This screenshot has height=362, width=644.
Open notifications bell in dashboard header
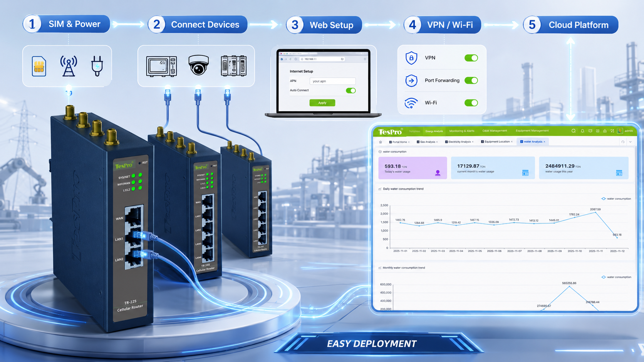[582, 131]
